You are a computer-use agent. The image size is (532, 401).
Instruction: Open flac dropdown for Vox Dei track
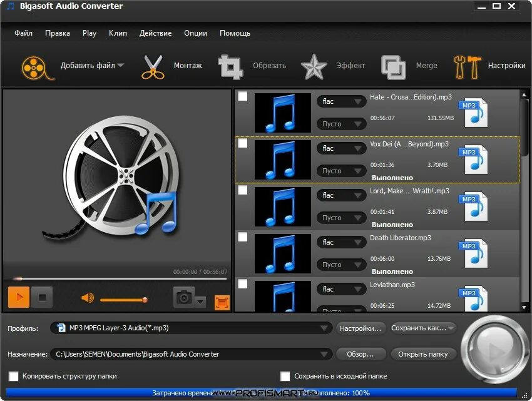(x=341, y=148)
